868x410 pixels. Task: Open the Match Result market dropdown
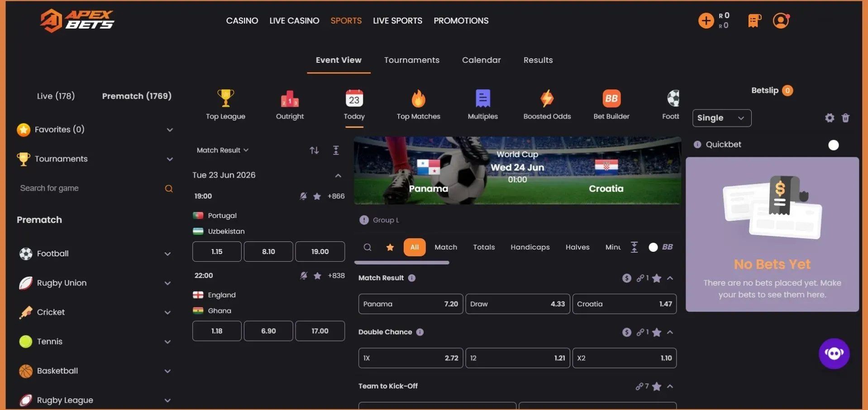point(223,150)
